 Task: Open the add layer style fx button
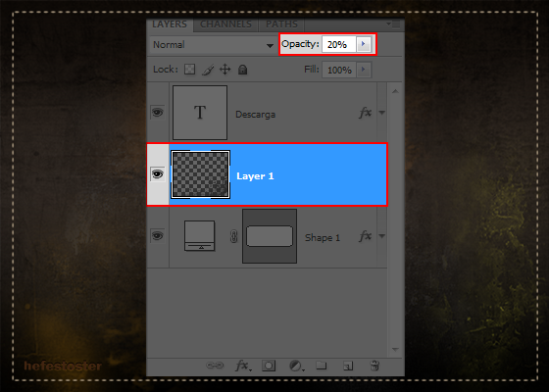(x=243, y=366)
